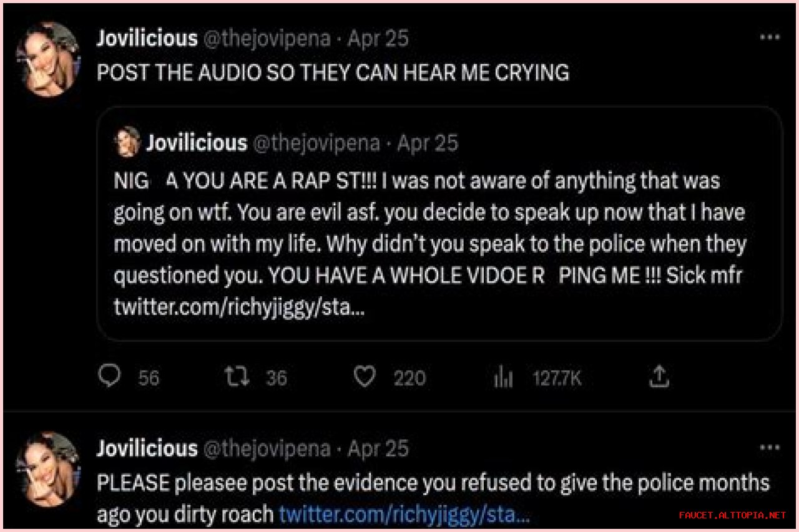Click the reply speech bubble icon
Screen dimensions: 799x532
tap(110, 377)
